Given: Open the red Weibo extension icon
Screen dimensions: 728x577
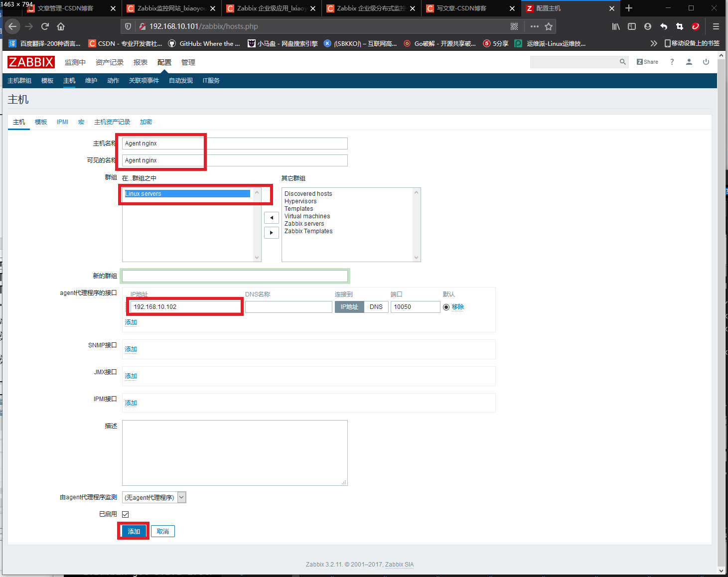Looking at the screenshot, I should (x=696, y=26).
